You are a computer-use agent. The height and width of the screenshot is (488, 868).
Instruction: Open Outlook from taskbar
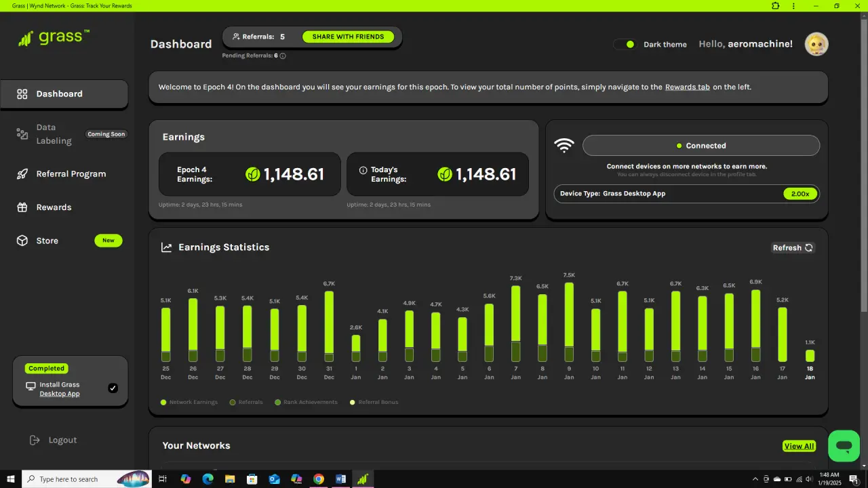click(x=274, y=479)
